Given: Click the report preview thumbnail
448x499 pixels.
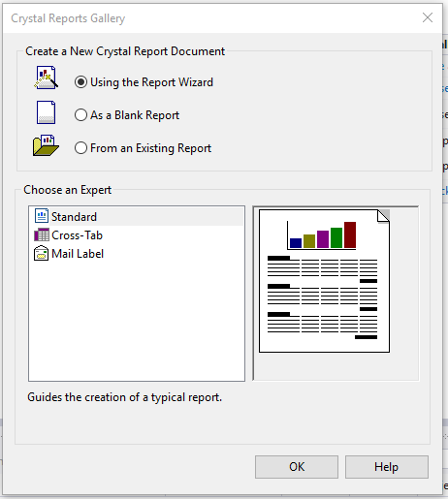Looking at the screenshot, I should pos(324,281).
